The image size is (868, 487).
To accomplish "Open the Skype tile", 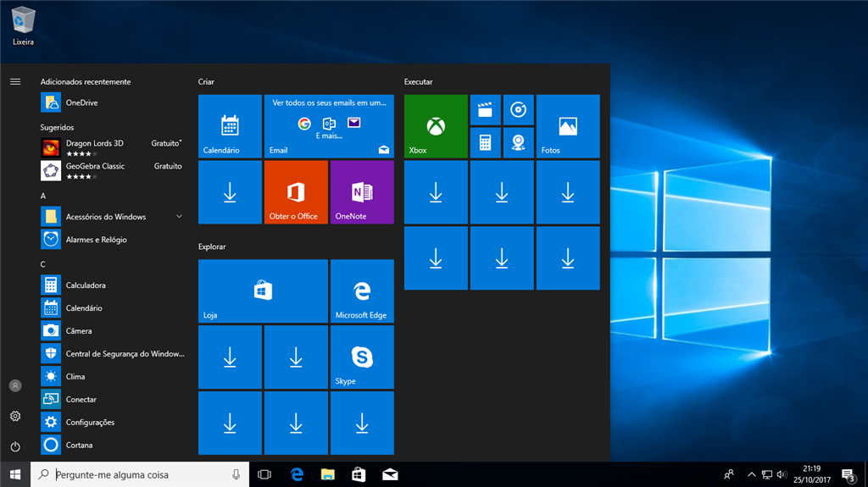I will coord(362,357).
